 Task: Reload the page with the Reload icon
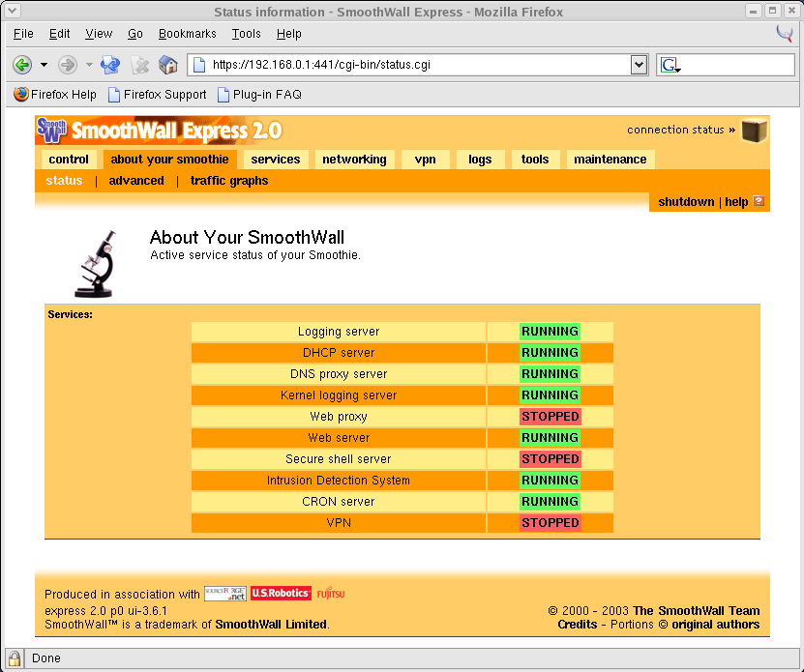pos(109,65)
